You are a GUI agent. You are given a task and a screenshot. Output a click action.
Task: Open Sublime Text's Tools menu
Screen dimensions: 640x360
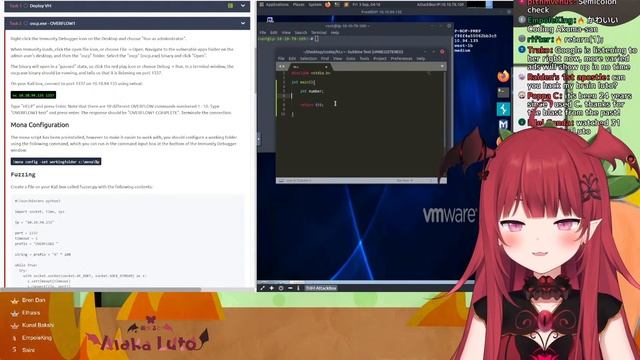364,59
